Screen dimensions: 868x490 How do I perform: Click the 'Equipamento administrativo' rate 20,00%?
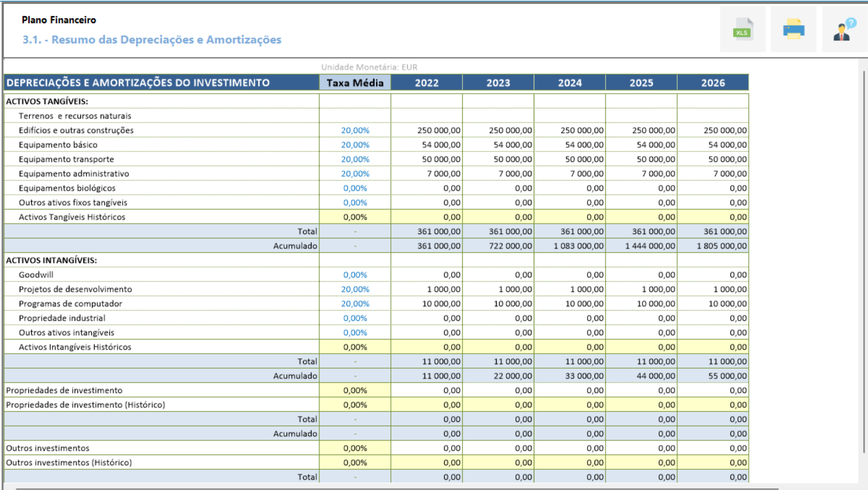(x=355, y=174)
